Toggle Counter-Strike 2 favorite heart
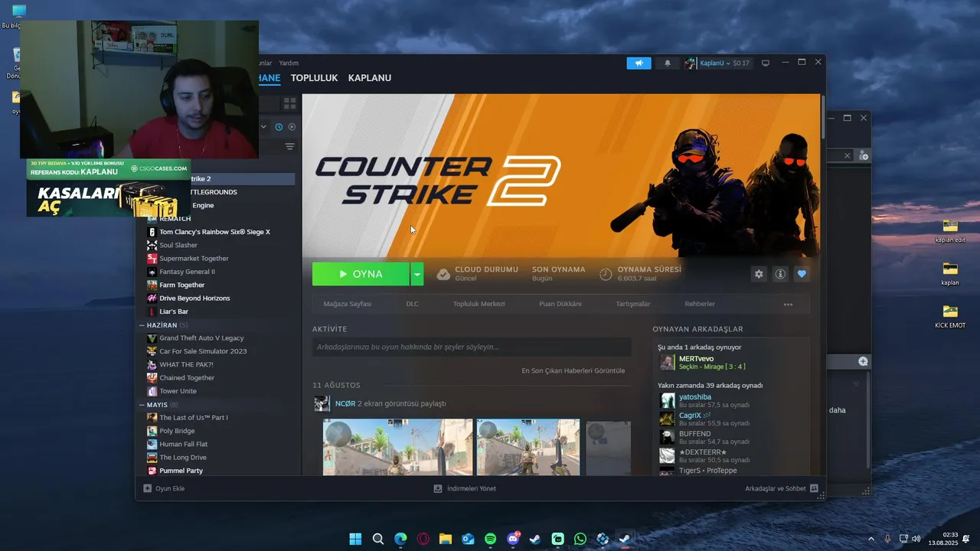Image resolution: width=980 pixels, height=551 pixels. 802,274
